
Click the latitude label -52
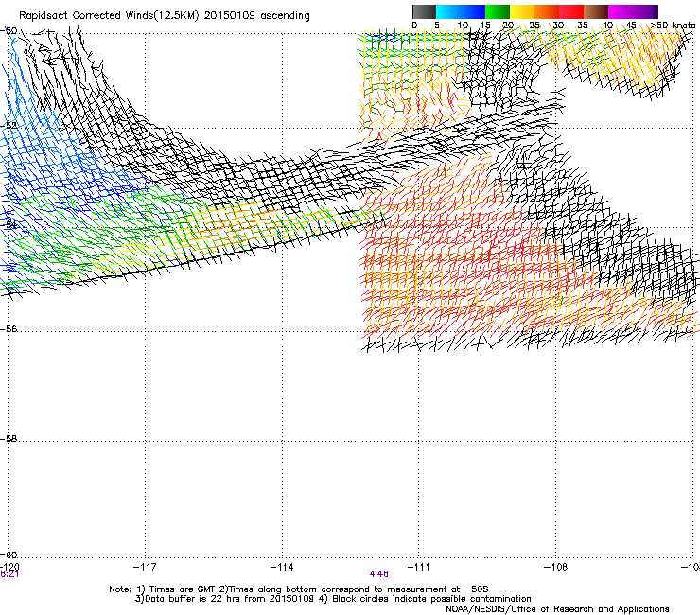(9, 126)
